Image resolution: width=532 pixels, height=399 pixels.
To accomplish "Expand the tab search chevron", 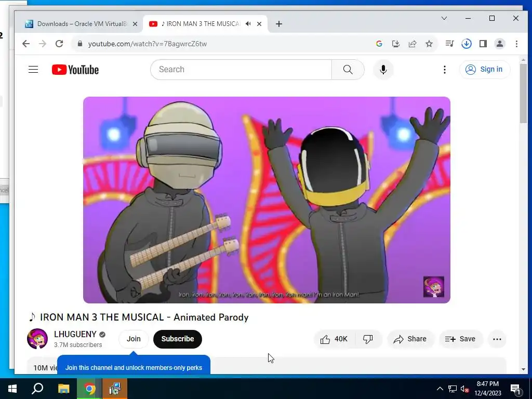I will tap(444, 18).
